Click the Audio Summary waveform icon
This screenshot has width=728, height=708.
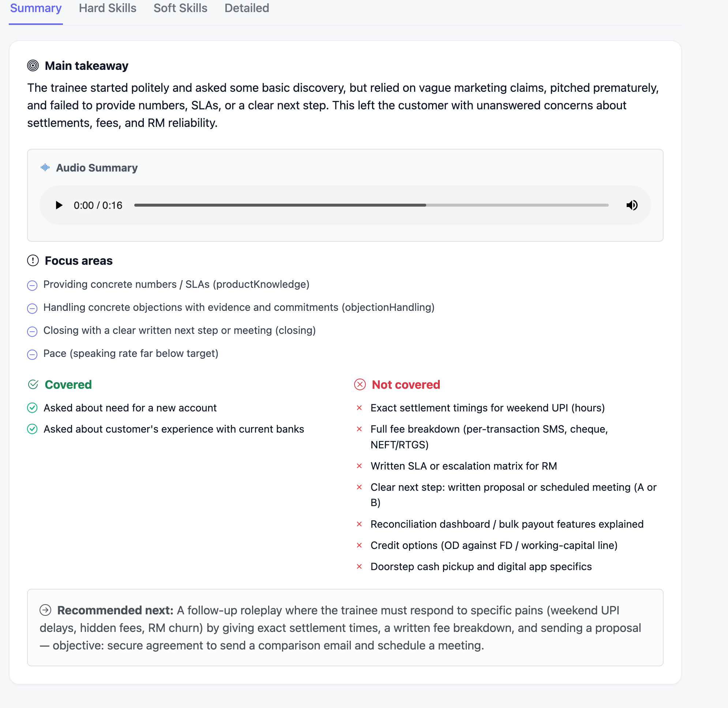[x=45, y=168]
